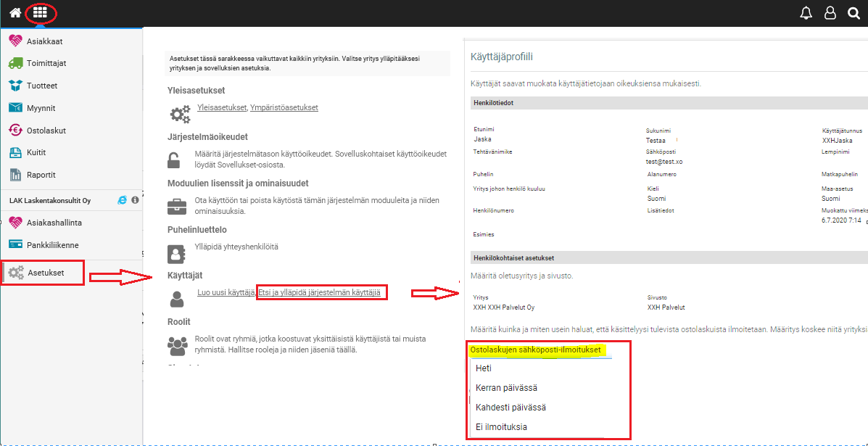The width and height of the screenshot is (868, 446).
Task: Select Heti from notification dropdown
Action: point(484,368)
